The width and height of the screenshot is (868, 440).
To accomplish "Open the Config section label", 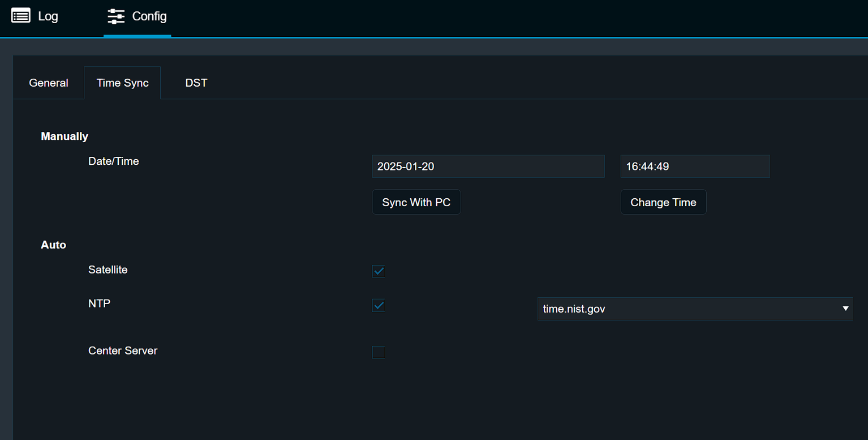I will click(x=149, y=16).
